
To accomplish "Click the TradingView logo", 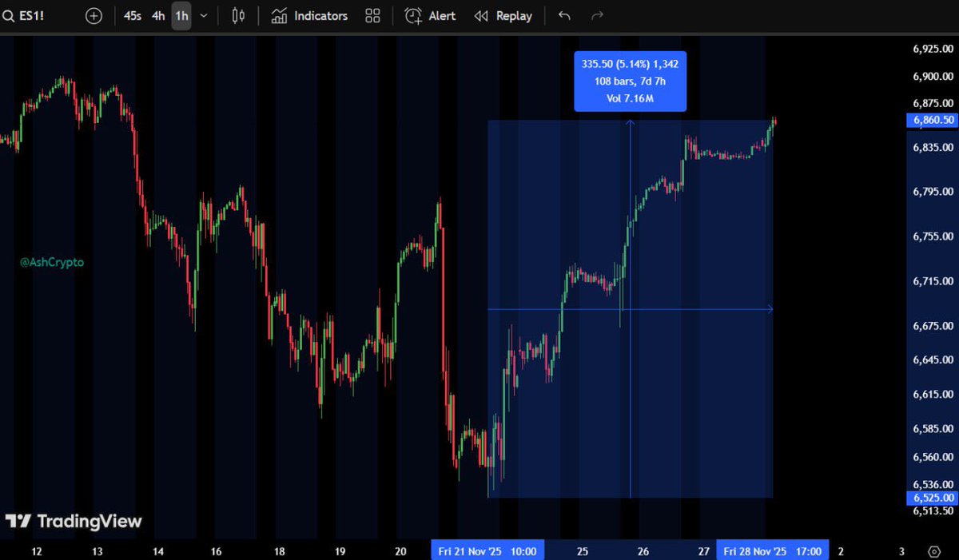I will (74, 522).
